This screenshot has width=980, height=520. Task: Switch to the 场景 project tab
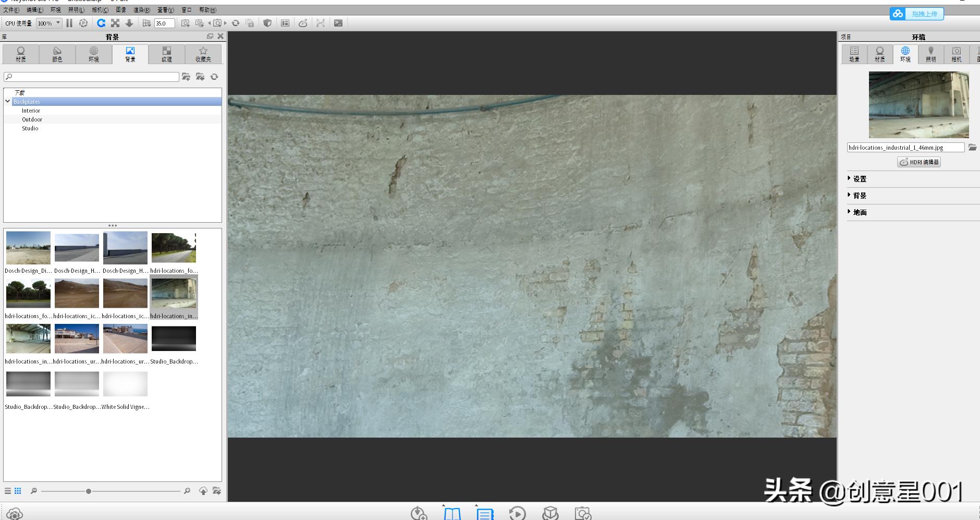854,54
